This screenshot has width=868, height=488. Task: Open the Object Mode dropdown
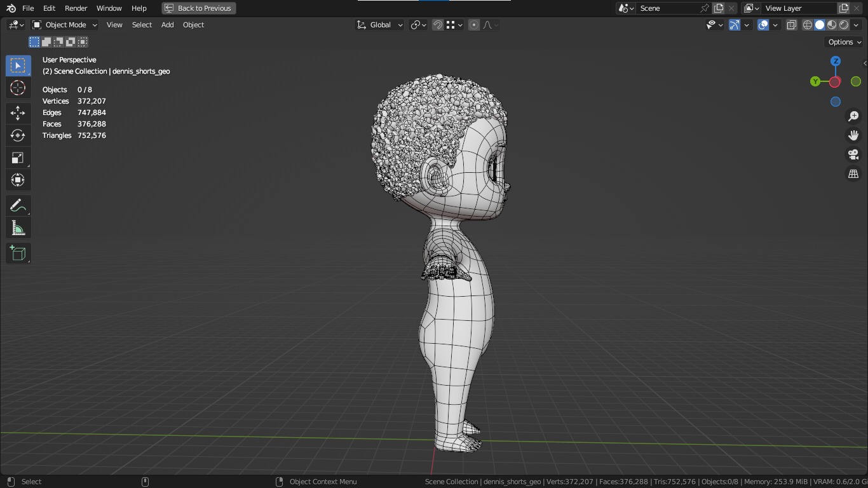(x=64, y=25)
